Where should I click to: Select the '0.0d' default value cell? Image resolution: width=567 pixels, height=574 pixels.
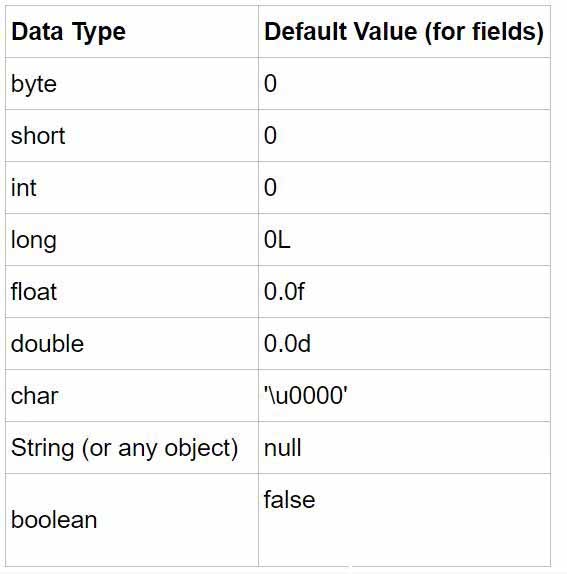(x=404, y=343)
